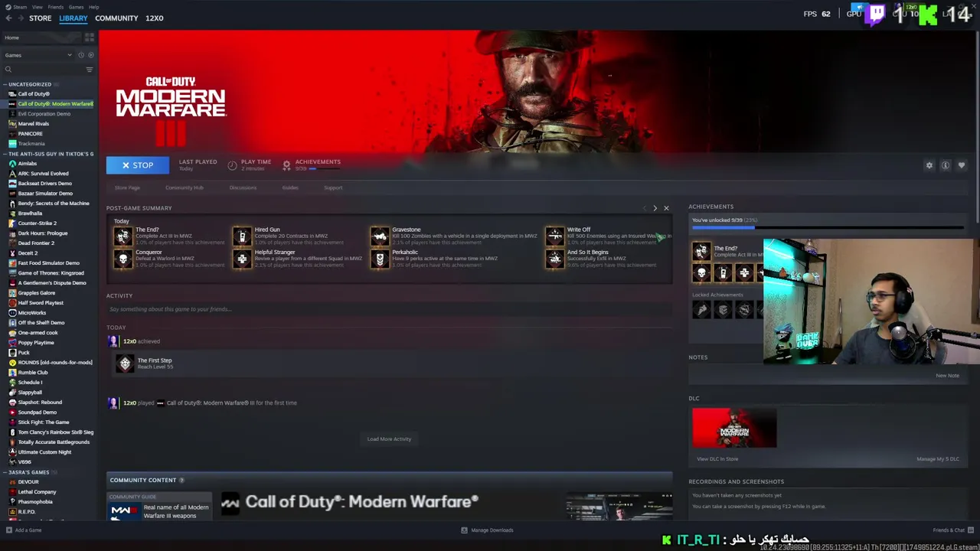Show recent games clock filter icon
The height and width of the screenshot is (551, 980).
tap(81, 55)
